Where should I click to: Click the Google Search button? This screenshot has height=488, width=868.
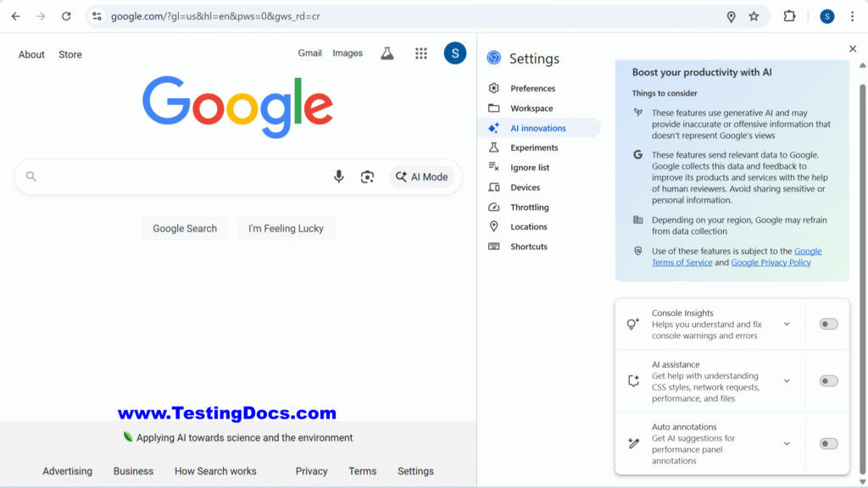[185, 229]
